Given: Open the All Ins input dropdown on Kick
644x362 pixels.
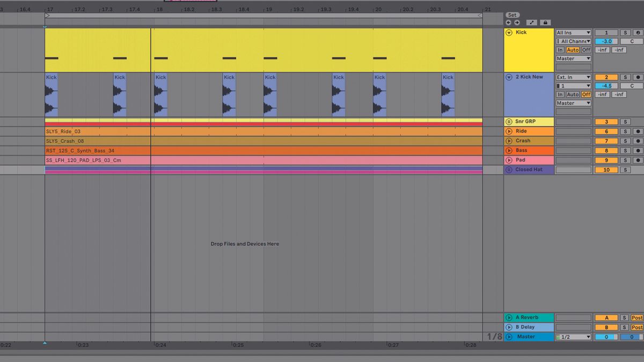Looking at the screenshot, I should pos(574,32).
